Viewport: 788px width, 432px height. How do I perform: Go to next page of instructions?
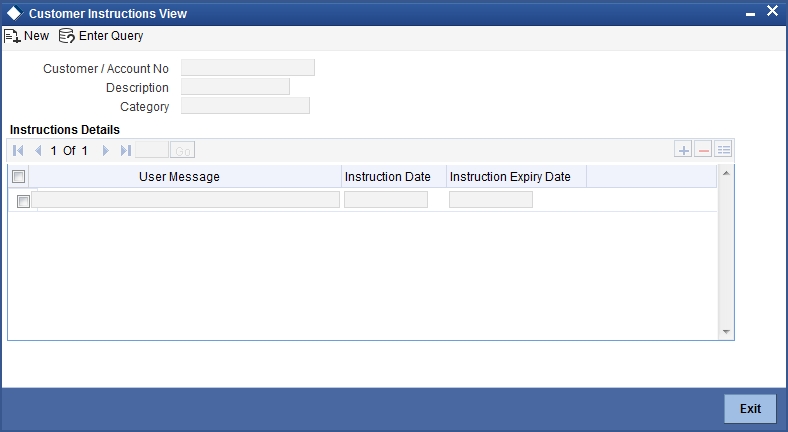[x=106, y=150]
